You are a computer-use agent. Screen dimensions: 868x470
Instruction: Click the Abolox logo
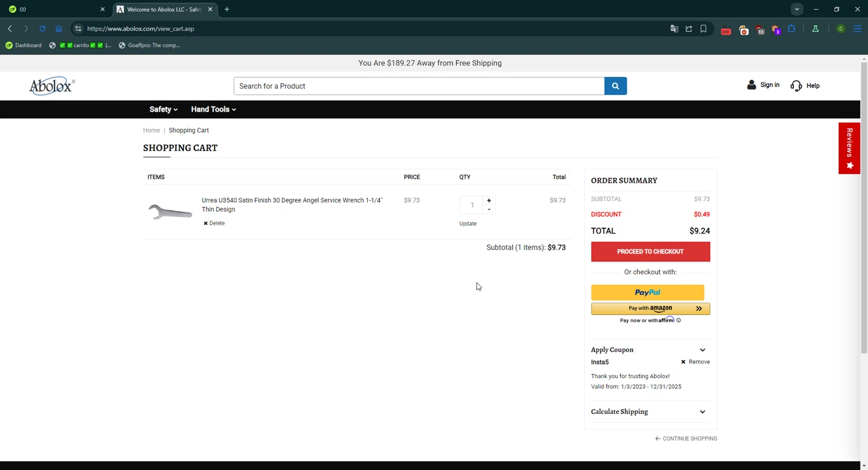52,86
